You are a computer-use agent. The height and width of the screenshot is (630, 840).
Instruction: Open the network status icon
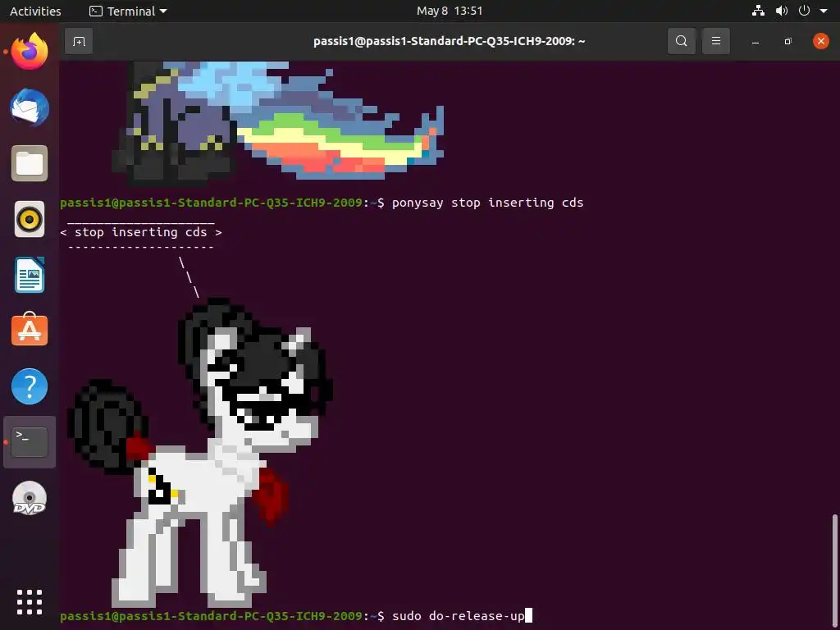758,11
